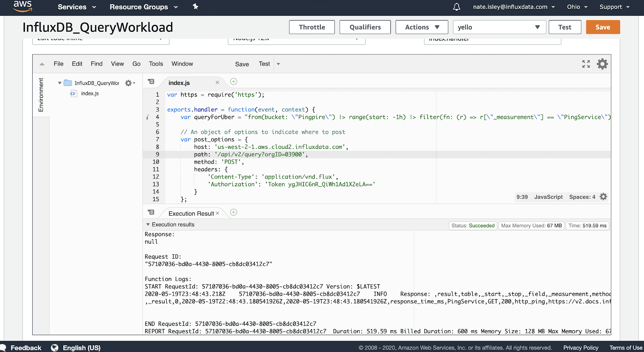Open the Environment side panel

[x=41, y=95]
